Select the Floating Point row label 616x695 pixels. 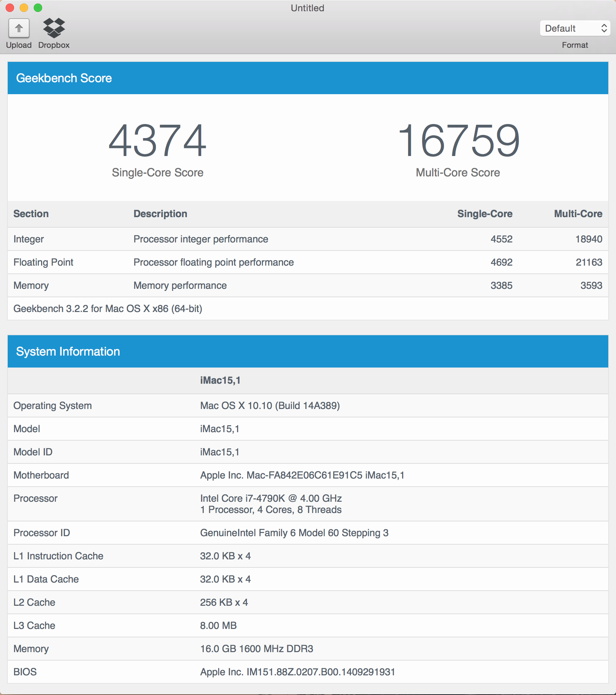click(x=44, y=262)
